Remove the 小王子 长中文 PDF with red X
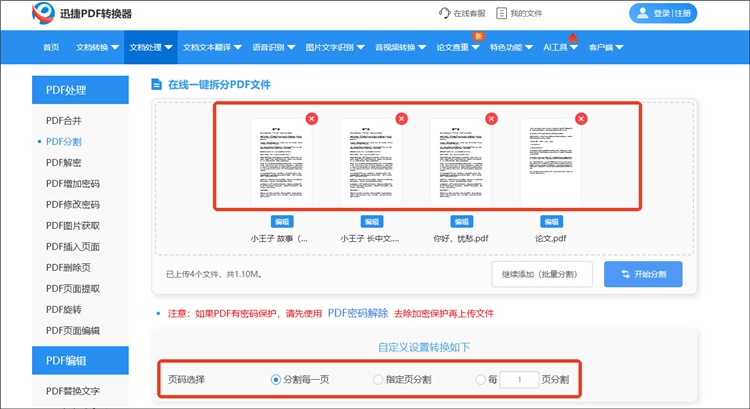Image resolution: width=750 pixels, height=409 pixels. [401, 119]
